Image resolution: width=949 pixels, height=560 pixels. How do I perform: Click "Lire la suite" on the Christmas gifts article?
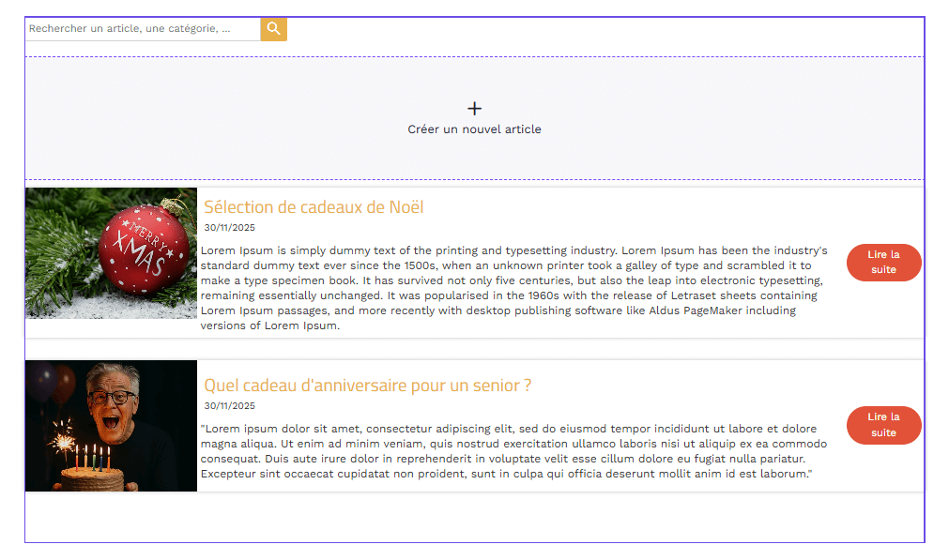[x=883, y=263]
